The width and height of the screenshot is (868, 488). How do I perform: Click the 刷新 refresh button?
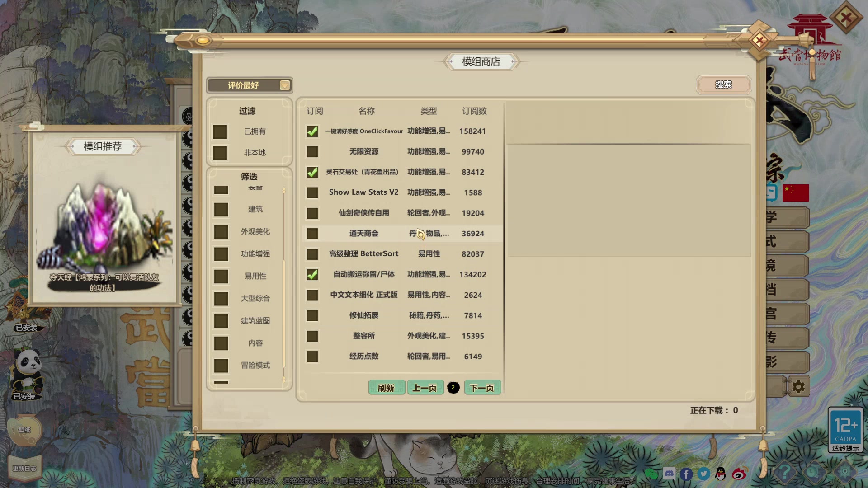click(x=386, y=388)
